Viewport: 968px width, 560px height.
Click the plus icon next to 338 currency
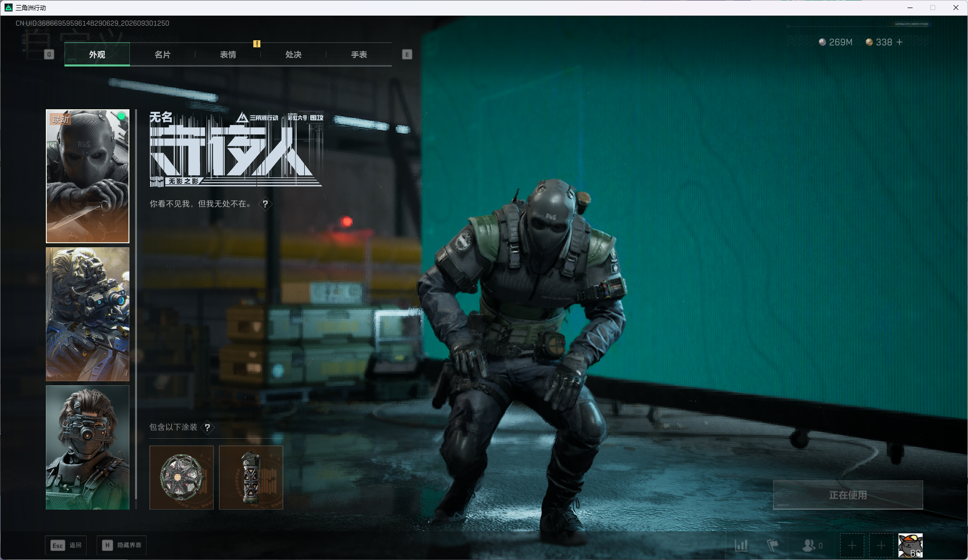pyautogui.click(x=900, y=42)
